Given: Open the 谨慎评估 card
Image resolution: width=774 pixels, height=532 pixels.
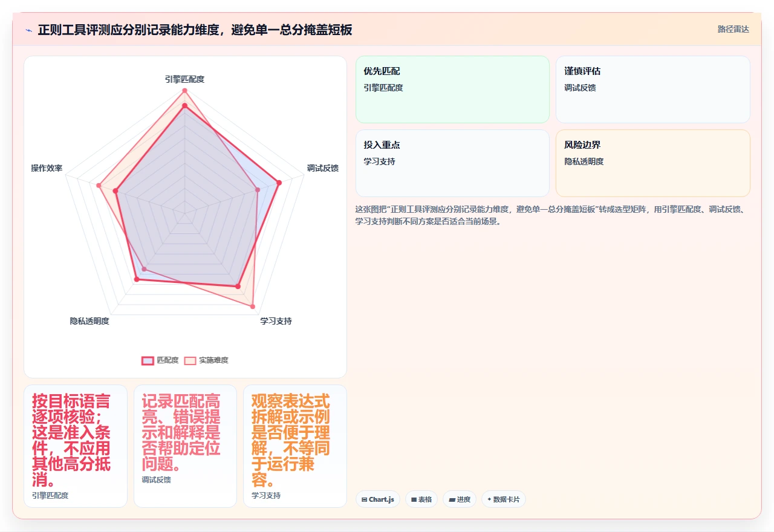Looking at the screenshot, I should [653, 89].
